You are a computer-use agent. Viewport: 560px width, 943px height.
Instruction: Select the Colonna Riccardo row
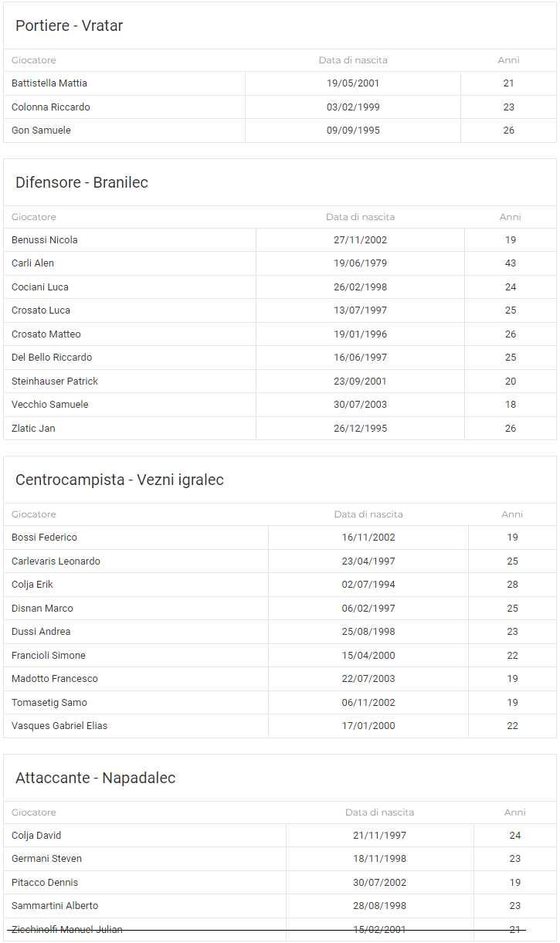click(280, 107)
